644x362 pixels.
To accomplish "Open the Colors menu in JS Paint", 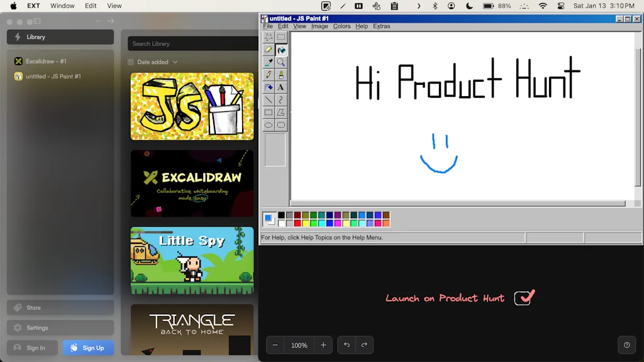I will 341,26.
